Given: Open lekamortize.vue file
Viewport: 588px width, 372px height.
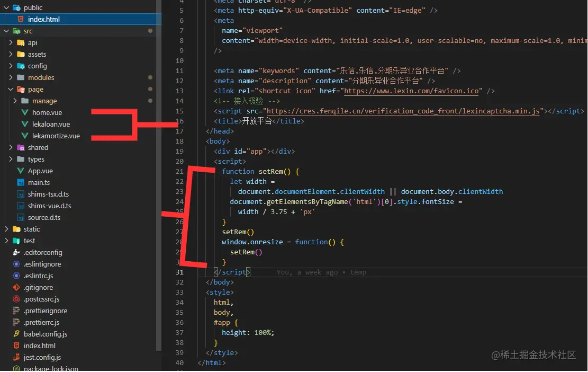Looking at the screenshot, I should [56, 136].
